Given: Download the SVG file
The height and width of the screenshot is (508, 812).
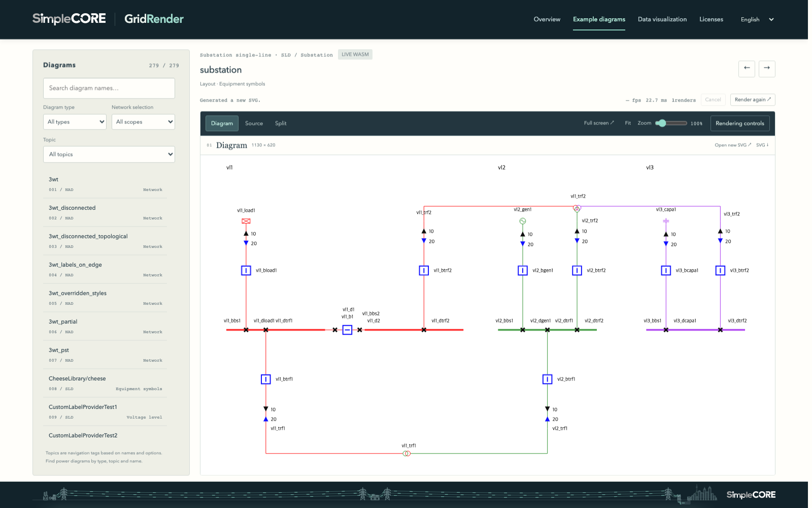Looking at the screenshot, I should point(762,145).
